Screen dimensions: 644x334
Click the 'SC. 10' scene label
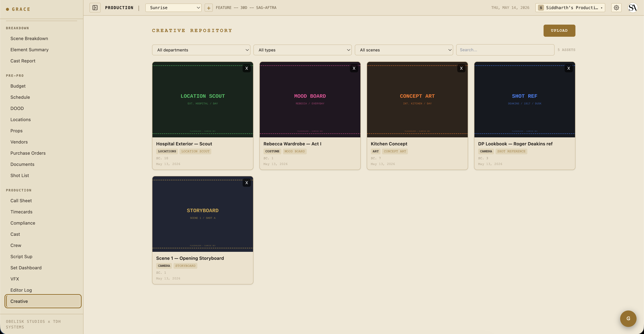click(x=162, y=158)
